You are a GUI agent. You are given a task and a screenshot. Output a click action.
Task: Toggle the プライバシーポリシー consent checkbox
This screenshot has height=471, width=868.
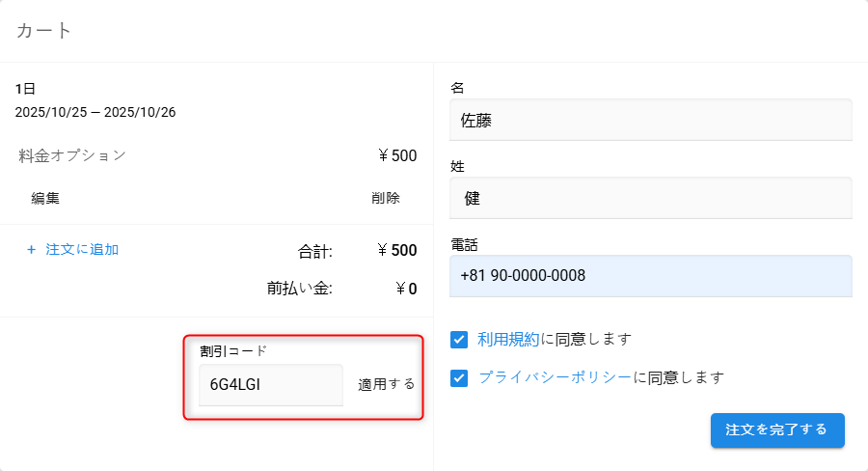click(x=459, y=377)
